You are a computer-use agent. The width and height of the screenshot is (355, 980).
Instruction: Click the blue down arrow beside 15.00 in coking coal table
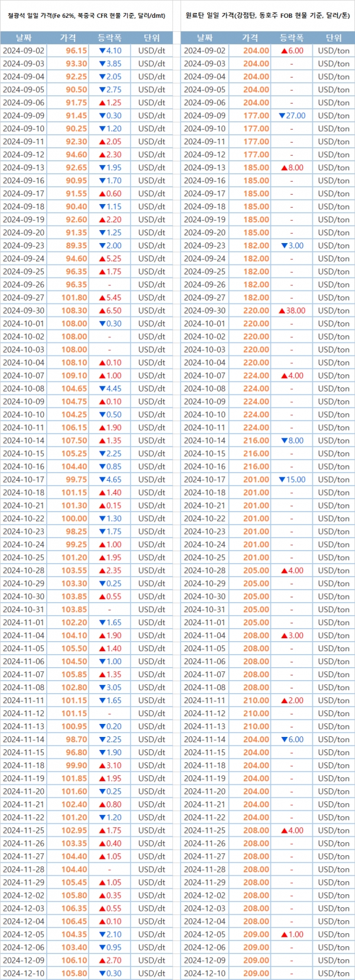tap(282, 480)
